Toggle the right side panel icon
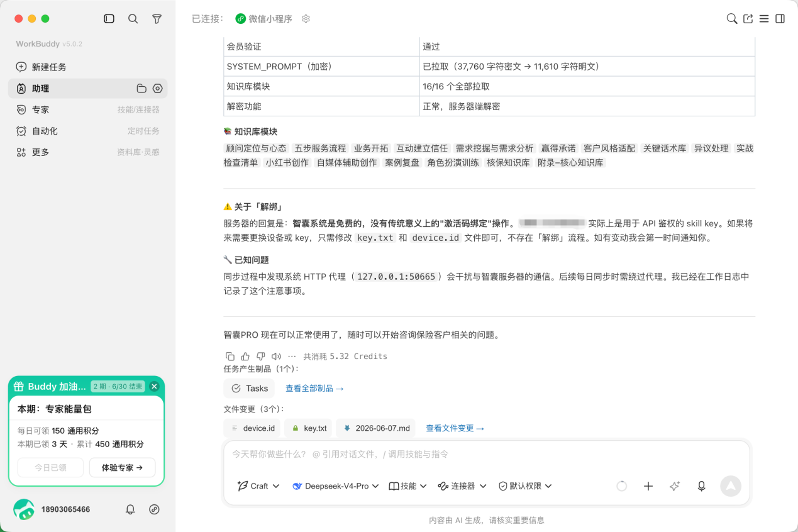The height and width of the screenshot is (532, 798). [780, 19]
